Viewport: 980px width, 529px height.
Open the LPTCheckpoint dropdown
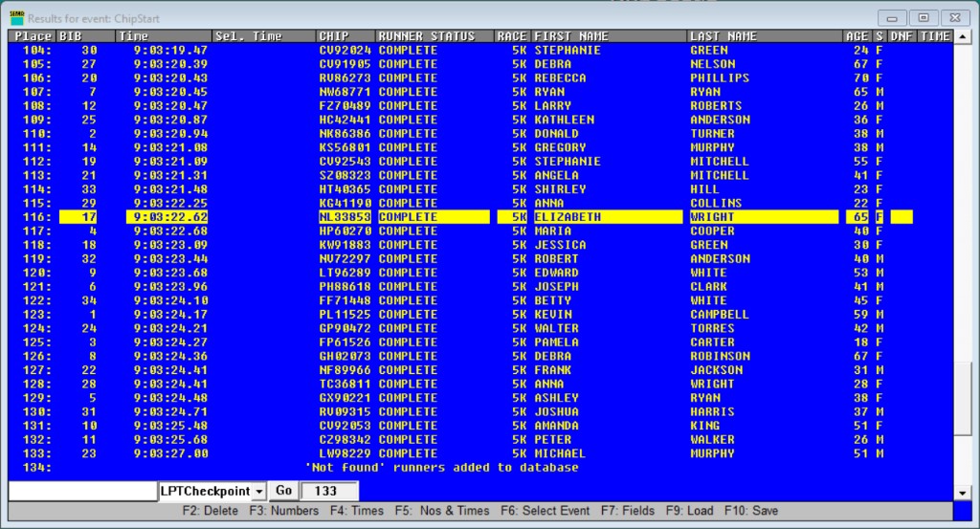[258, 491]
